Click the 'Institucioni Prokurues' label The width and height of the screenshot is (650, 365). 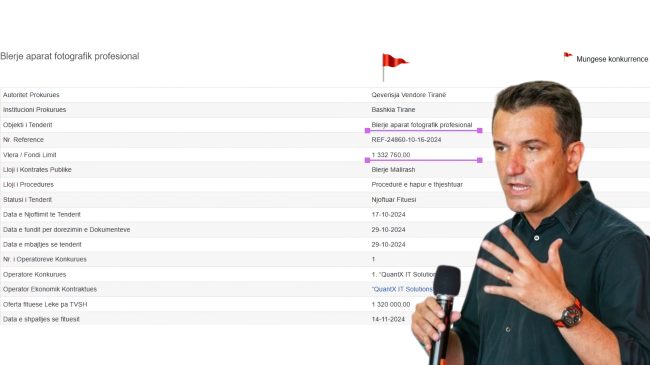pyautogui.click(x=34, y=110)
